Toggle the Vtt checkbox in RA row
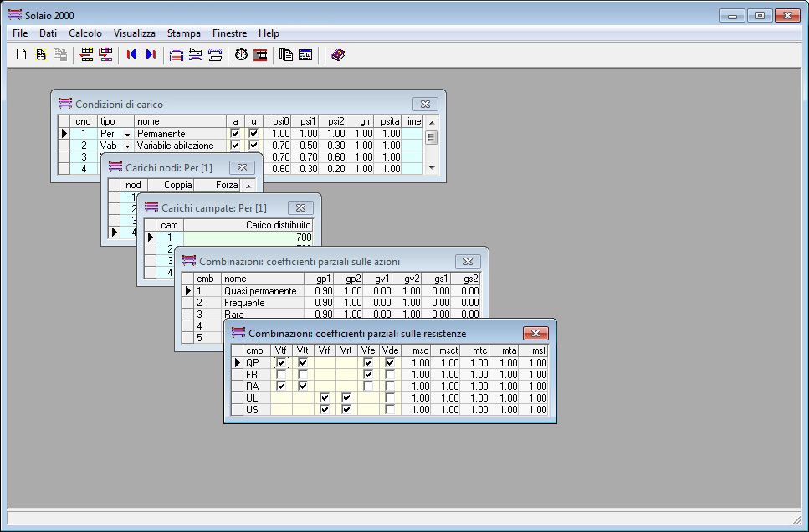 point(303,386)
